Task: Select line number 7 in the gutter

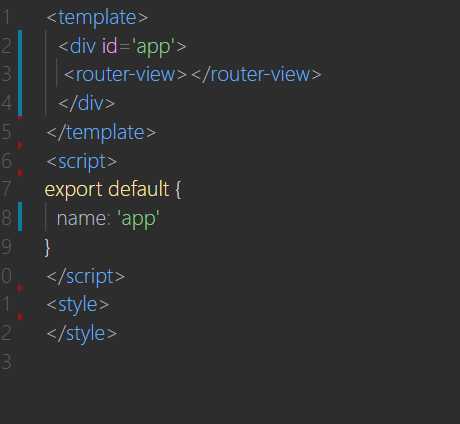Action: point(5,189)
